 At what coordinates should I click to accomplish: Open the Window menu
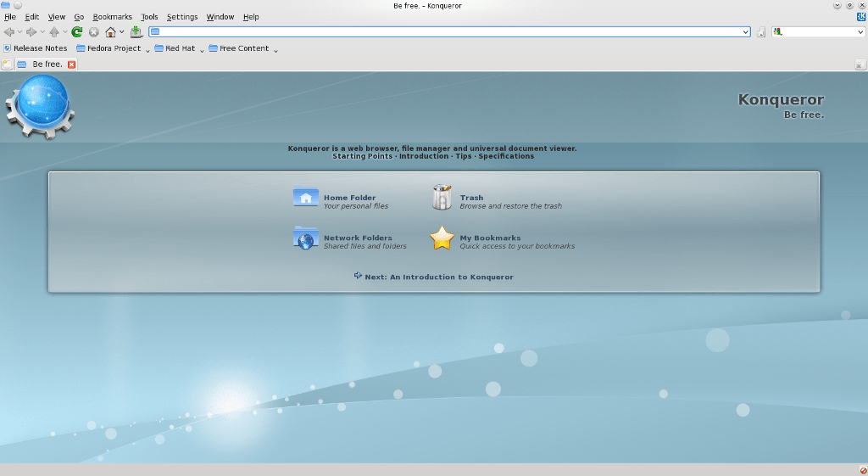220,17
